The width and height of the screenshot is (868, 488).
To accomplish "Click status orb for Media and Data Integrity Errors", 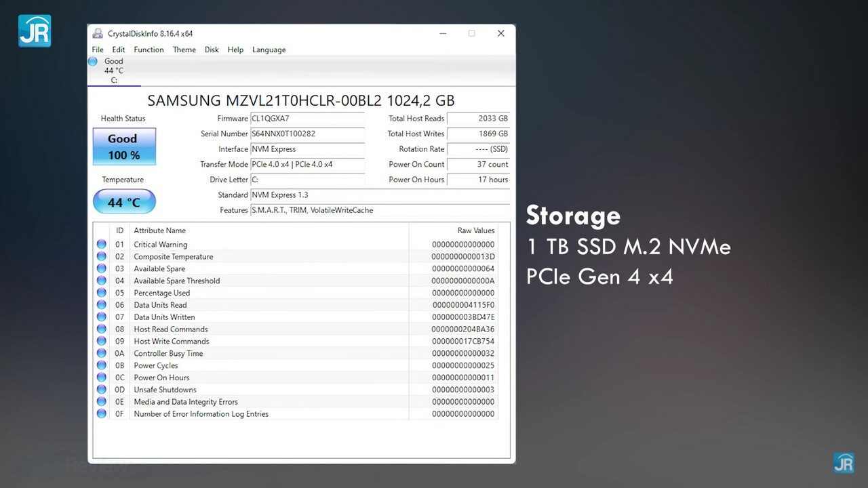I will pyautogui.click(x=102, y=401).
